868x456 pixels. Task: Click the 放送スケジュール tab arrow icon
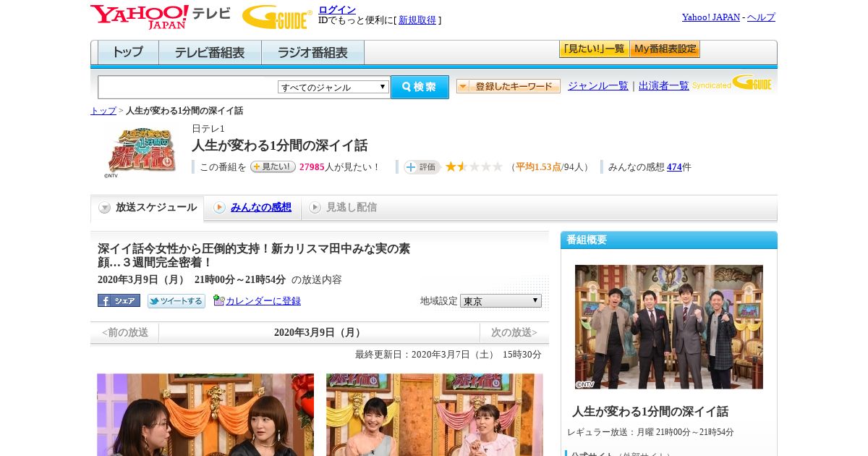point(105,208)
